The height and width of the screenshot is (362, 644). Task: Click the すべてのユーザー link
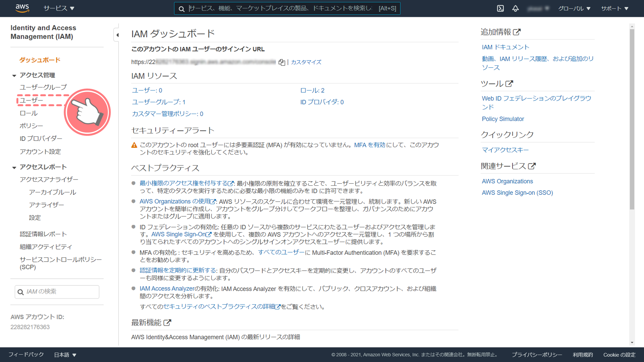(x=281, y=253)
